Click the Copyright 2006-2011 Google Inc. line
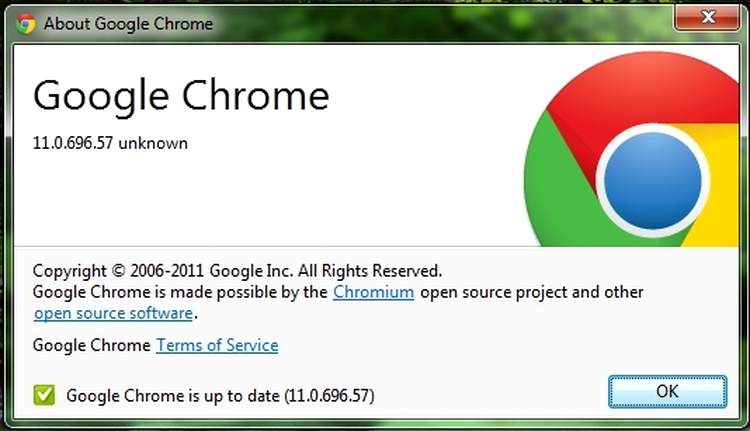750x431 pixels. (x=237, y=271)
